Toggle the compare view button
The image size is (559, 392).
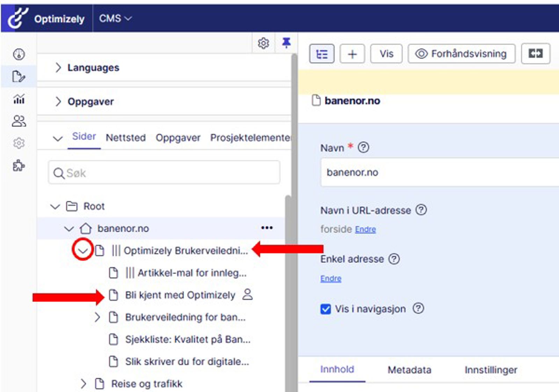535,54
